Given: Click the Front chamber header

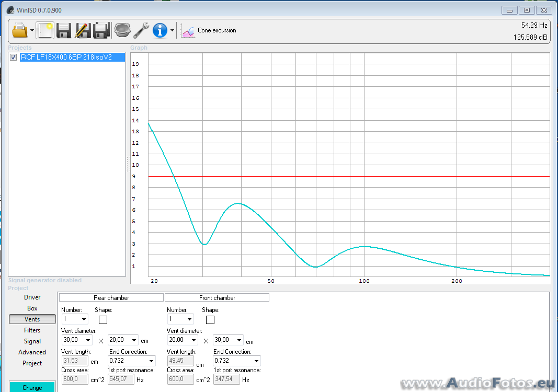Looking at the screenshot, I should click(x=217, y=298).
